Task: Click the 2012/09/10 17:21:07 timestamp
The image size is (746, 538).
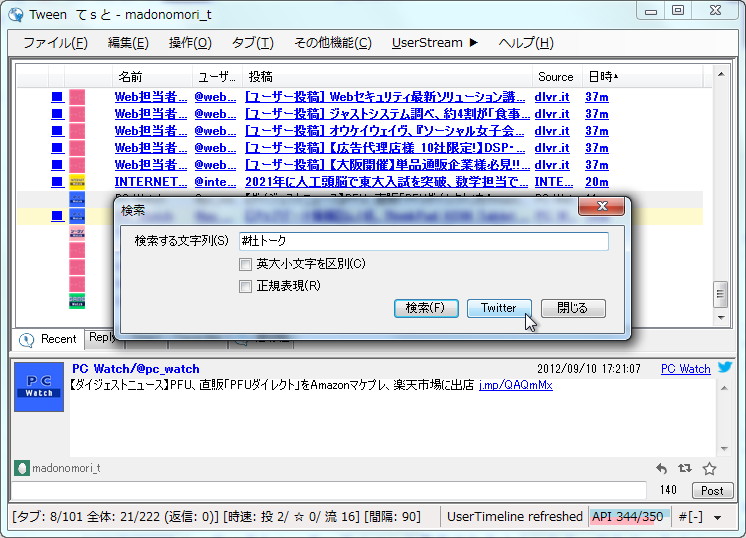Action: pyautogui.click(x=589, y=369)
